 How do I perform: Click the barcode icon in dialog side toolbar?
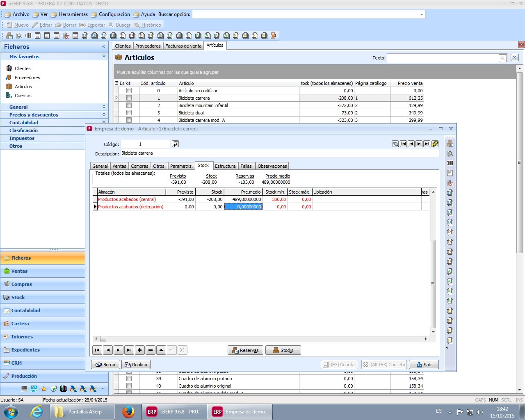(x=450, y=163)
